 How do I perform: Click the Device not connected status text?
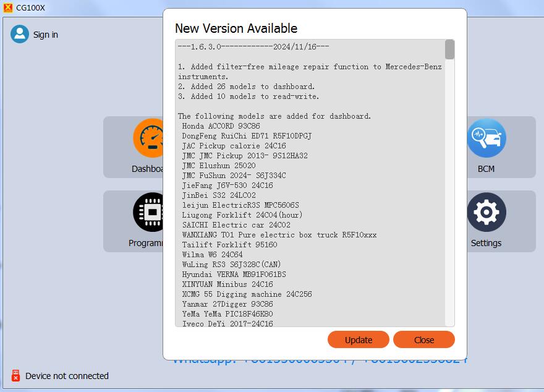coord(67,376)
